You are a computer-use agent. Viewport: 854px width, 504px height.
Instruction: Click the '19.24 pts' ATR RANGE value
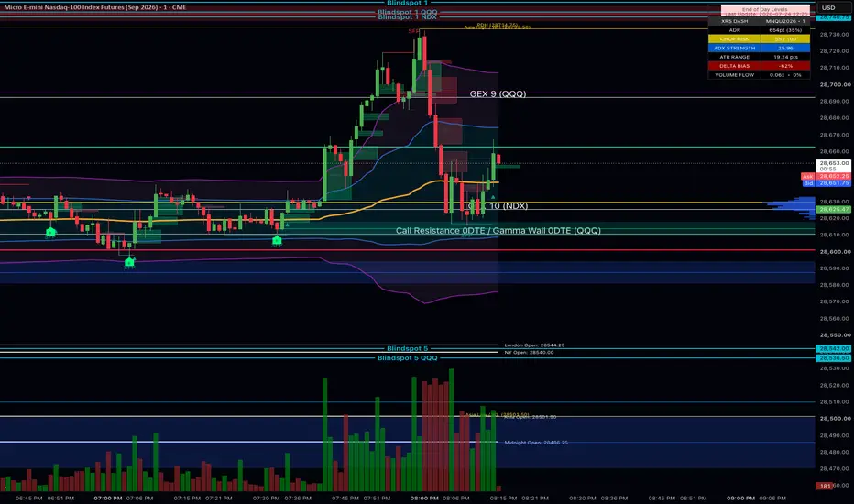coord(785,57)
